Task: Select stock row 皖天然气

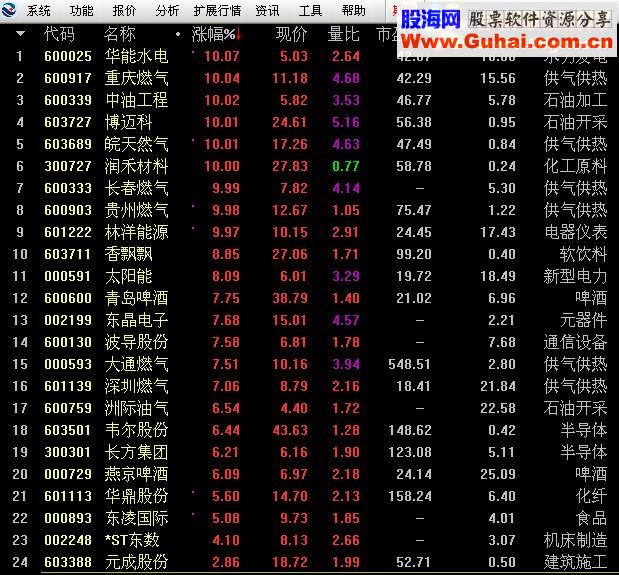Action: pyautogui.click(x=310, y=144)
